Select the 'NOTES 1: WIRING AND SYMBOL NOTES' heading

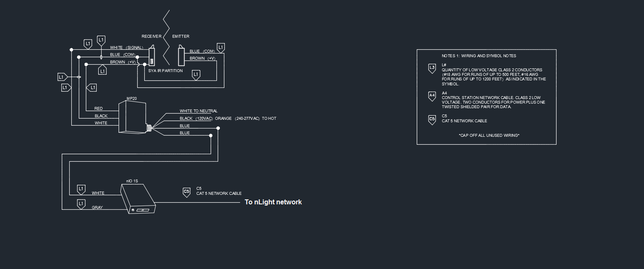tap(479, 56)
